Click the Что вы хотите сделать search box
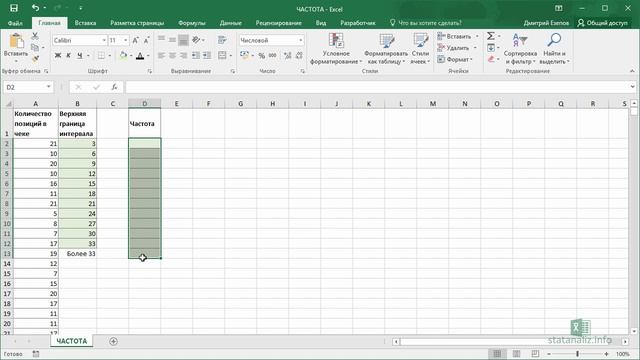The height and width of the screenshot is (360, 640). coord(426,23)
